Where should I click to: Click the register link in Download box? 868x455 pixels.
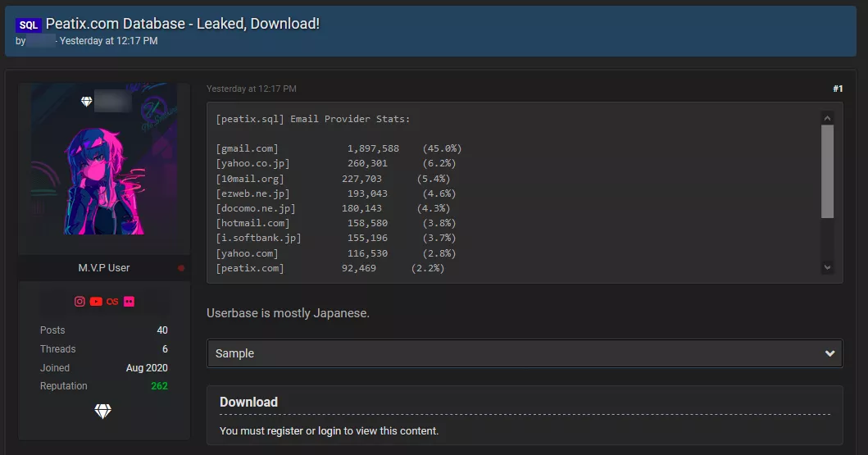coord(285,430)
